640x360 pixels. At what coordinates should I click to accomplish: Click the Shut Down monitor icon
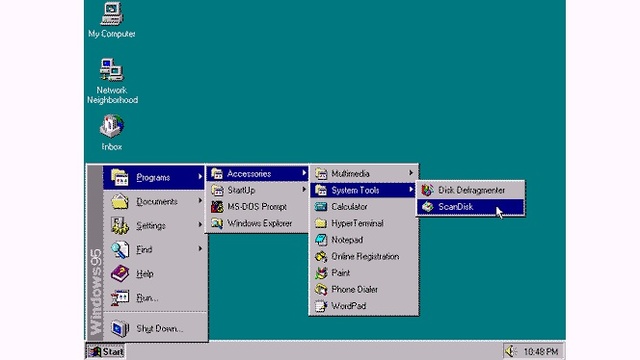pos(120,329)
